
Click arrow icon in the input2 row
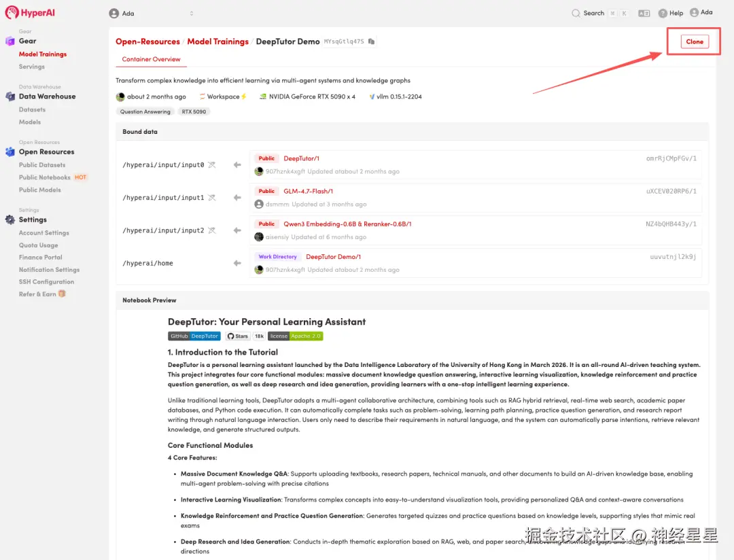pos(237,230)
